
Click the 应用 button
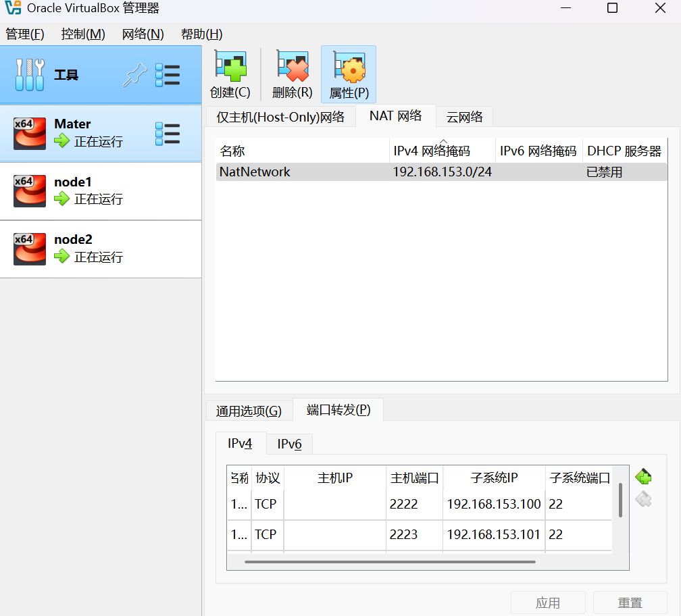click(x=548, y=602)
